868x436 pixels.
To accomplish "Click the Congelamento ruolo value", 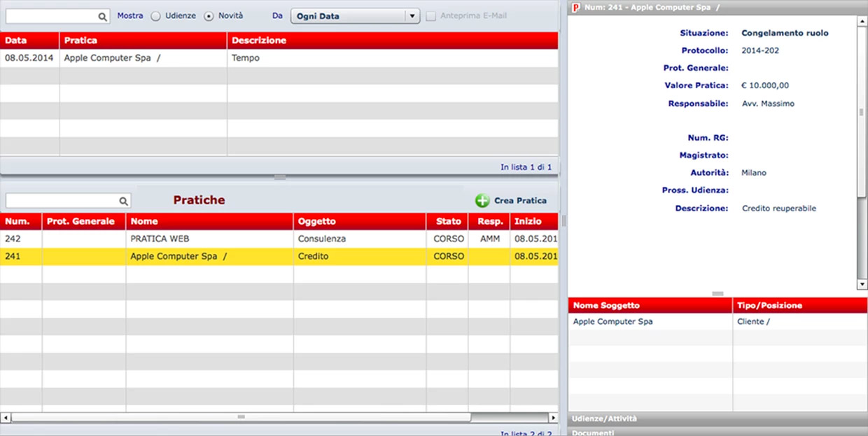I will point(785,33).
